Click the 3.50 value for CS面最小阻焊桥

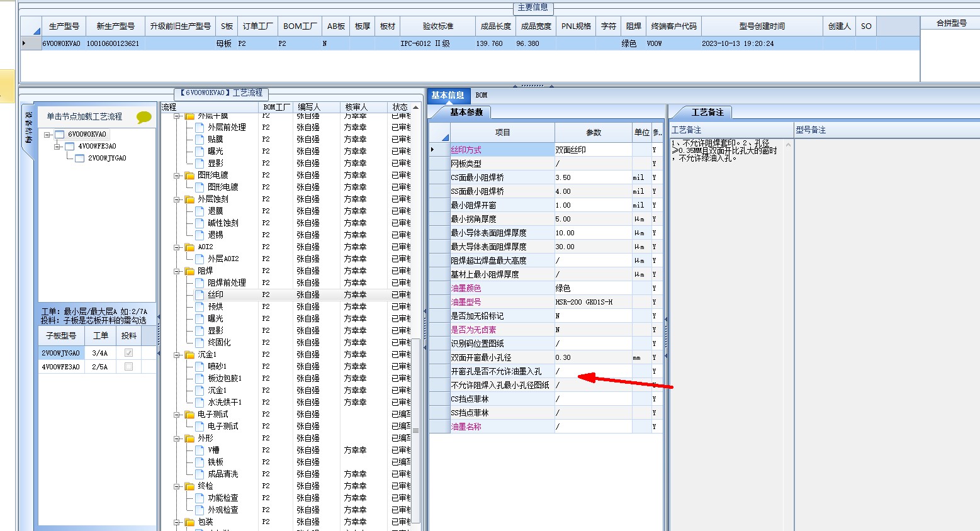click(x=594, y=177)
